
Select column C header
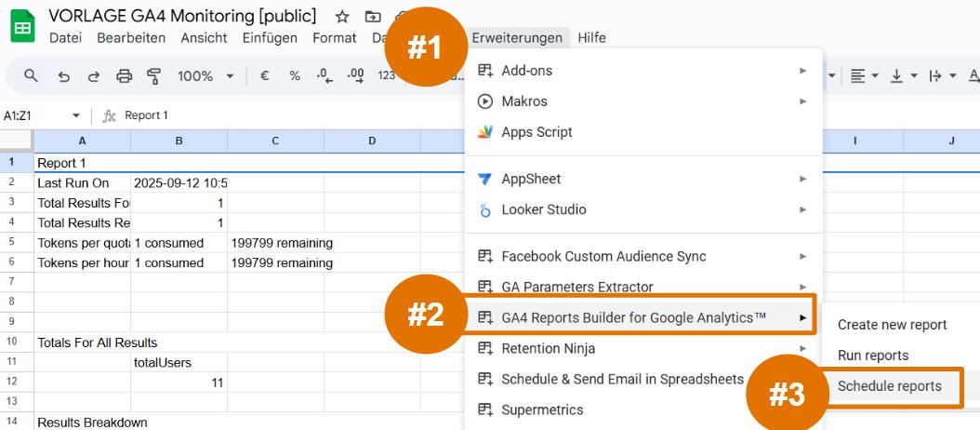pyautogui.click(x=275, y=141)
